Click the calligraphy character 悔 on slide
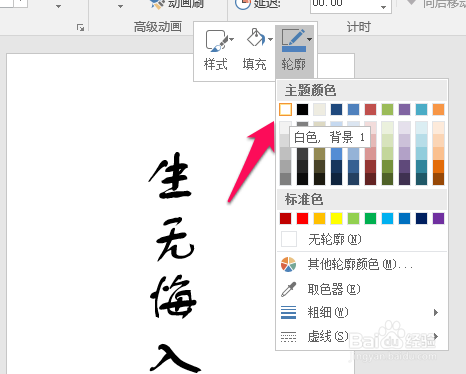This screenshot has height=374, width=466. click(x=173, y=296)
